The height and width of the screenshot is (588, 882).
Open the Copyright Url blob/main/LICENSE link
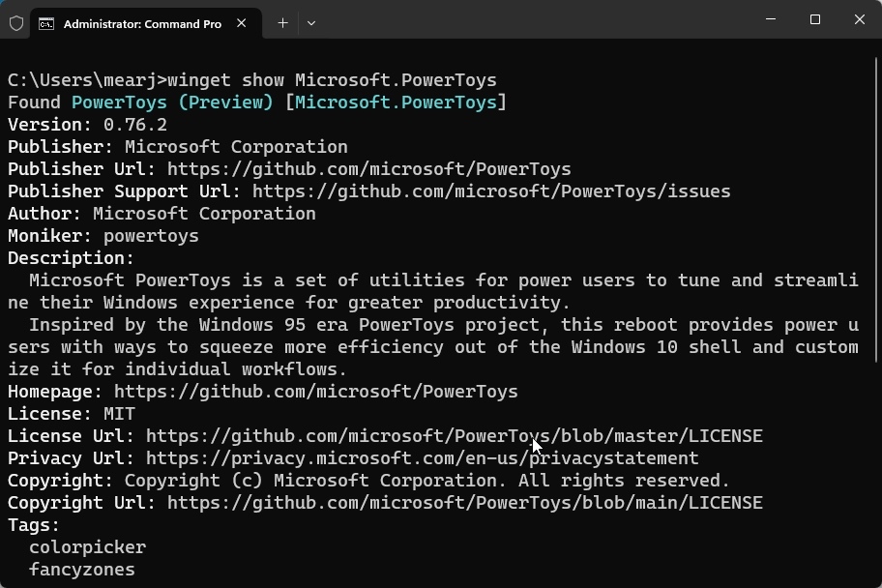(x=464, y=502)
